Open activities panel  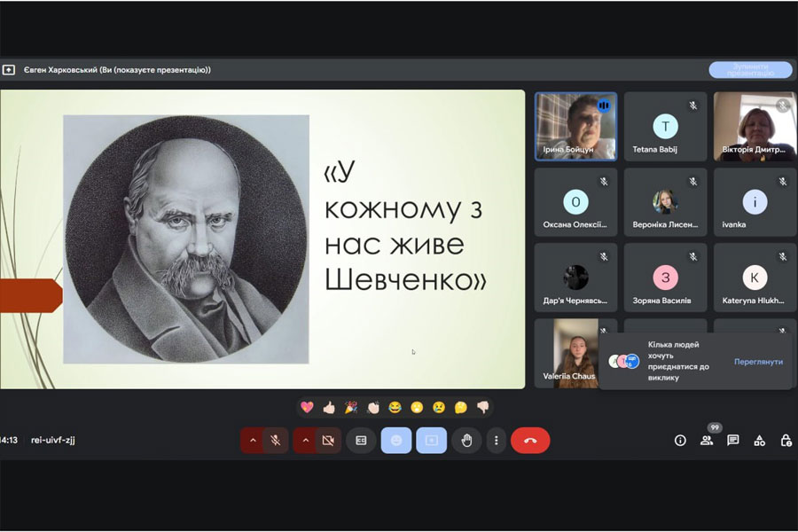[x=759, y=441]
